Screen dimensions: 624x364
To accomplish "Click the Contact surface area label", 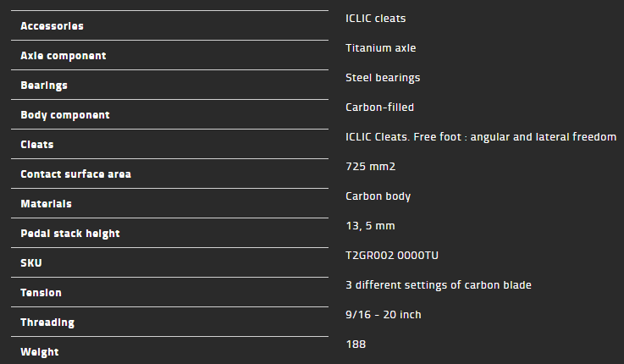I will (75, 174).
